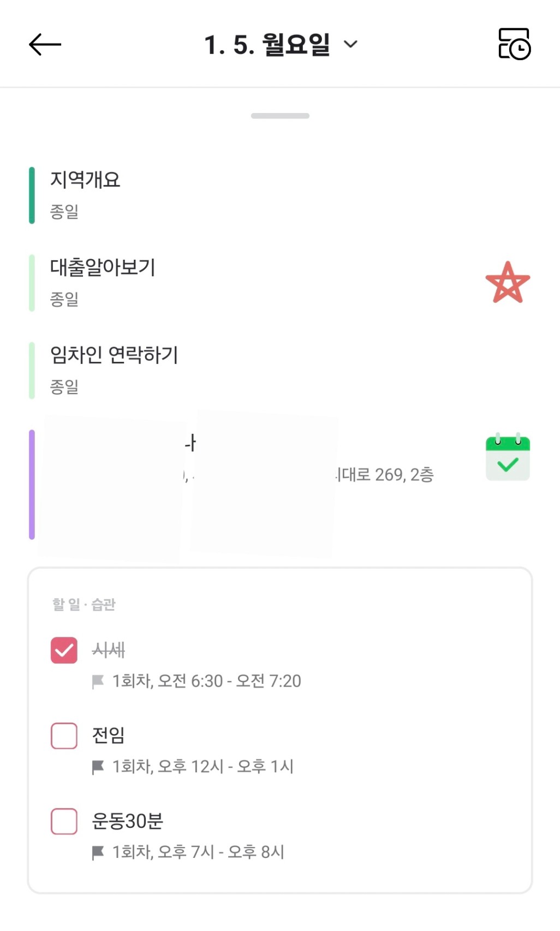Tap the green calendar check icon
560x931 pixels.
coord(508,458)
